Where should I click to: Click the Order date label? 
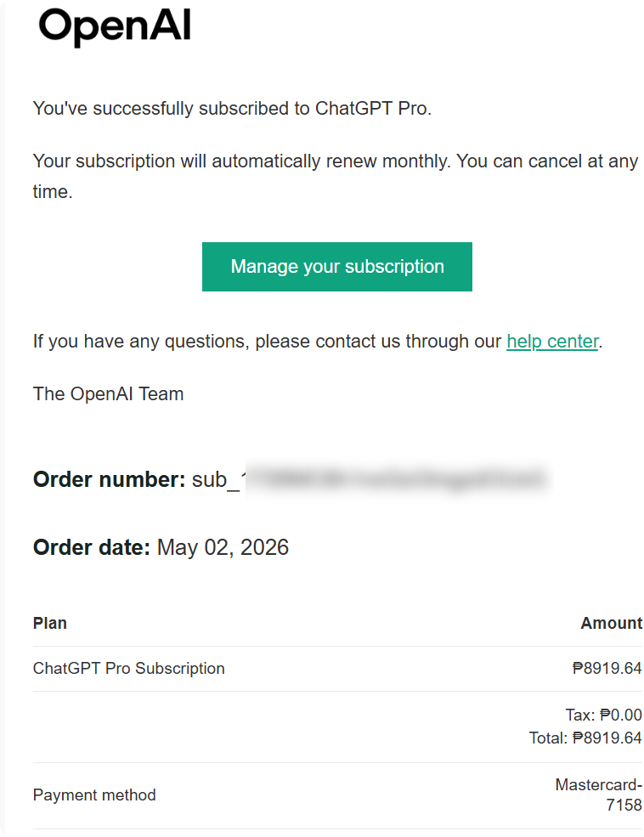pos(92,547)
